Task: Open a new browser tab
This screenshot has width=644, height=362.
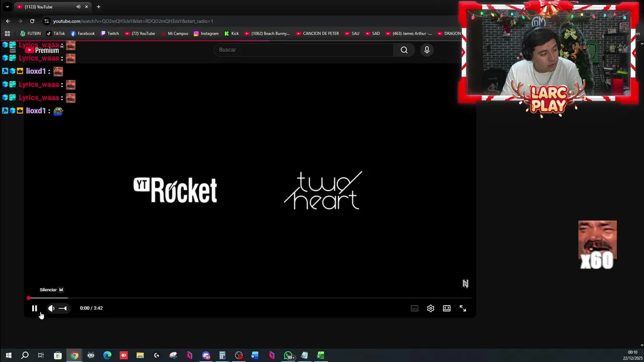Action: click(x=99, y=7)
